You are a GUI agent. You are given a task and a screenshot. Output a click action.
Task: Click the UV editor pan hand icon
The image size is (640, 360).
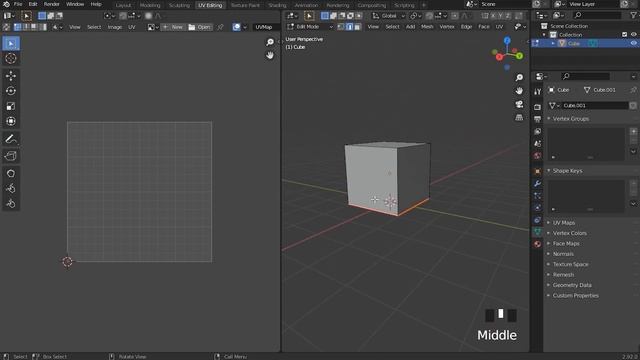270,55
